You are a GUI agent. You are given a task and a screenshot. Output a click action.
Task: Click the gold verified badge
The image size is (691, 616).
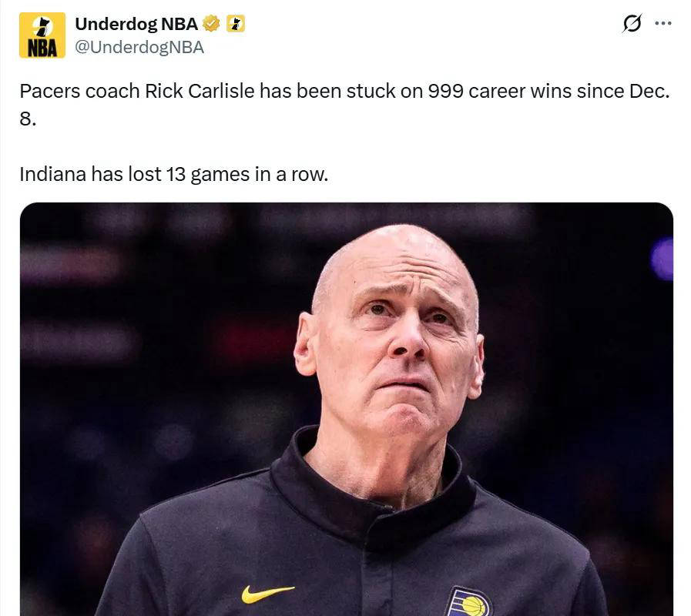tap(212, 24)
